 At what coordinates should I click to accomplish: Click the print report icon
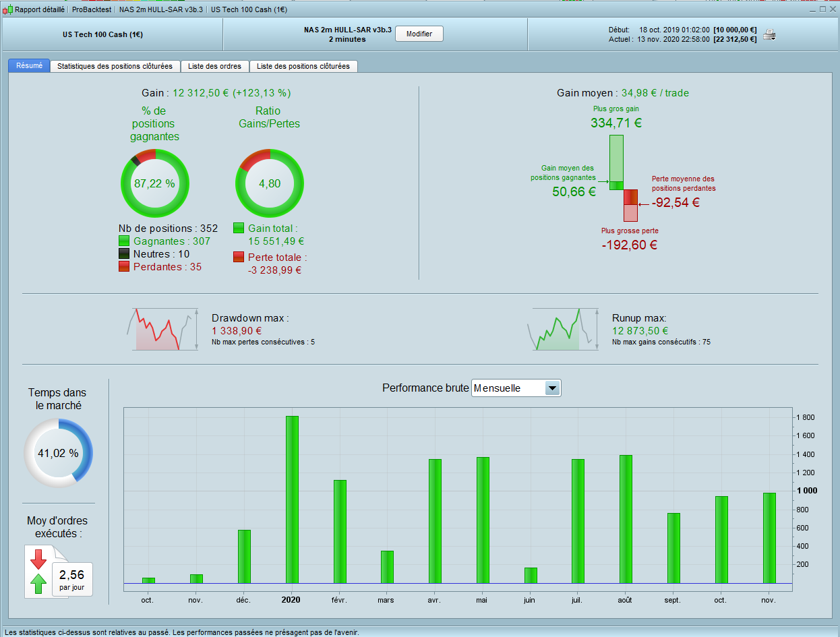coord(769,35)
